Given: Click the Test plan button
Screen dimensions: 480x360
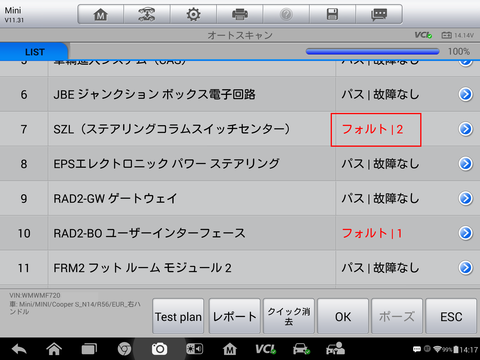Looking at the screenshot, I should tap(178, 316).
